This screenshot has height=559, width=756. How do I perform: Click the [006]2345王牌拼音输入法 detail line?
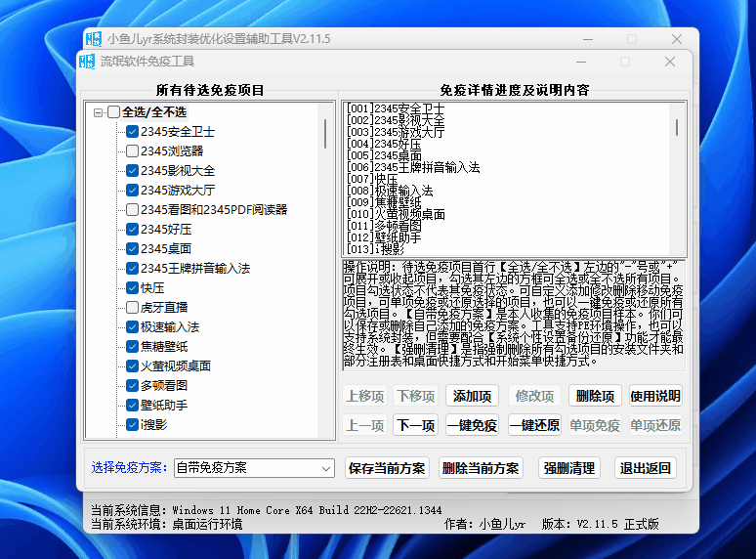(413, 167)
